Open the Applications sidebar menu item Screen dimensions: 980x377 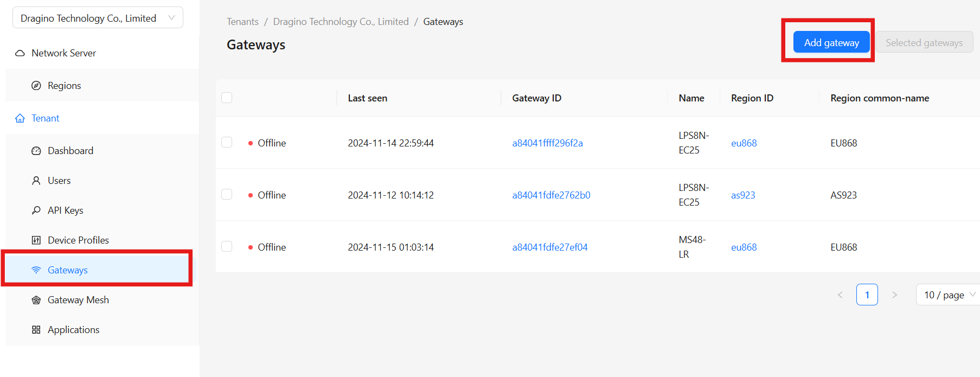[x=74, y=330]
